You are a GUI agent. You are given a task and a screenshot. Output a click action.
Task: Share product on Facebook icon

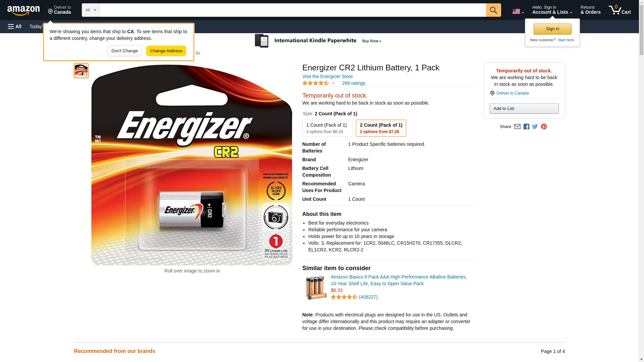(526, 127)
